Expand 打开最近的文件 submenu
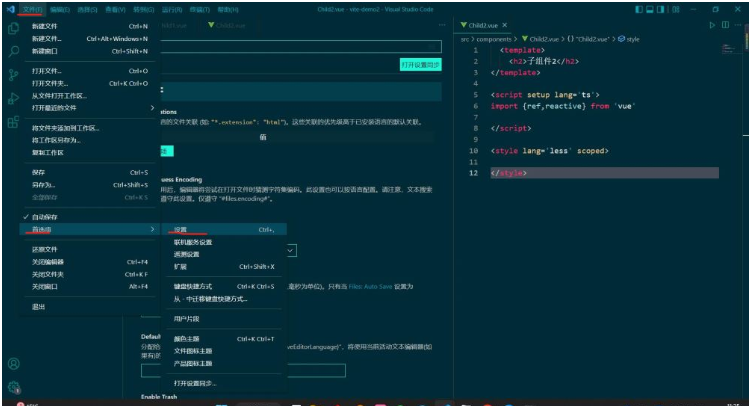 [x=89, y=108]
